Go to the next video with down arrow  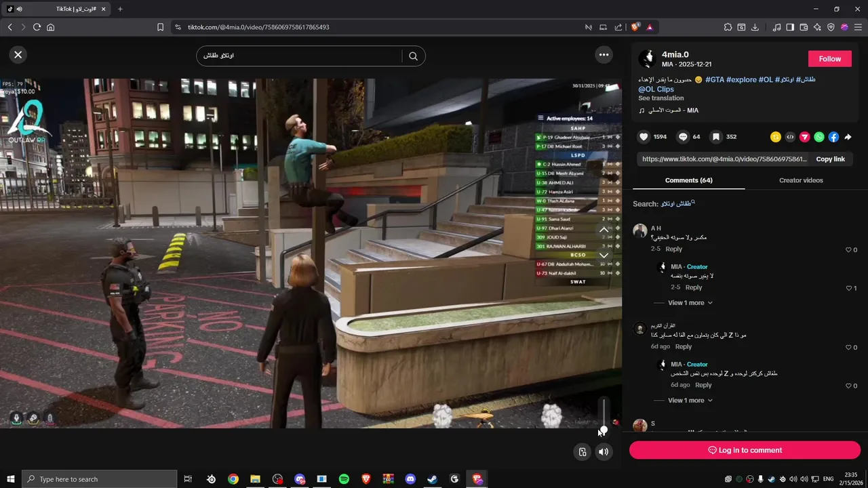[604, 256]
